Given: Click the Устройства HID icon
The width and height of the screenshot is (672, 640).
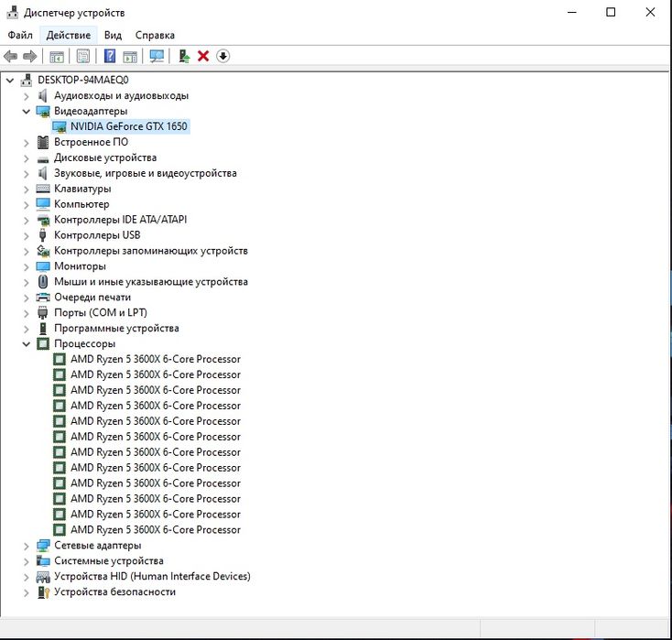Looking at the screenshot, I should pyautogui.click(x=43, y=577).
